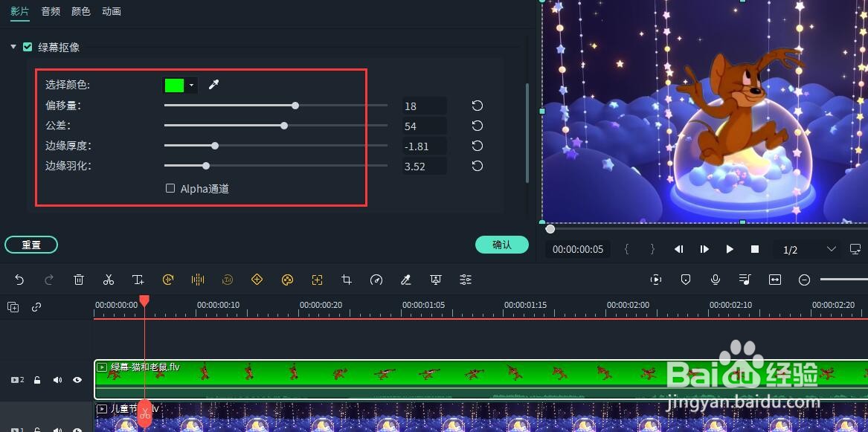Set the mark-in point brace
The width and height of the screenshot is (868, 432).
pyautogui.click(x=627, y=250)
